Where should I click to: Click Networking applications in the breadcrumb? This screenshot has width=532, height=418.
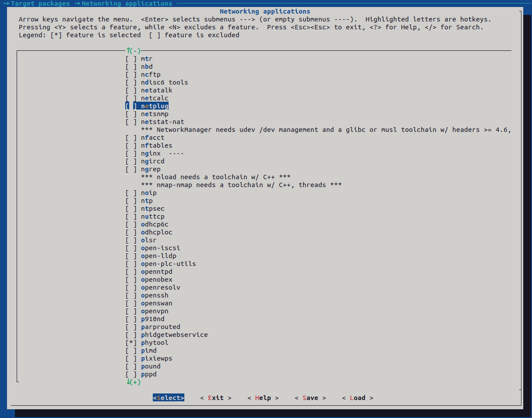(x=127, y=4)
